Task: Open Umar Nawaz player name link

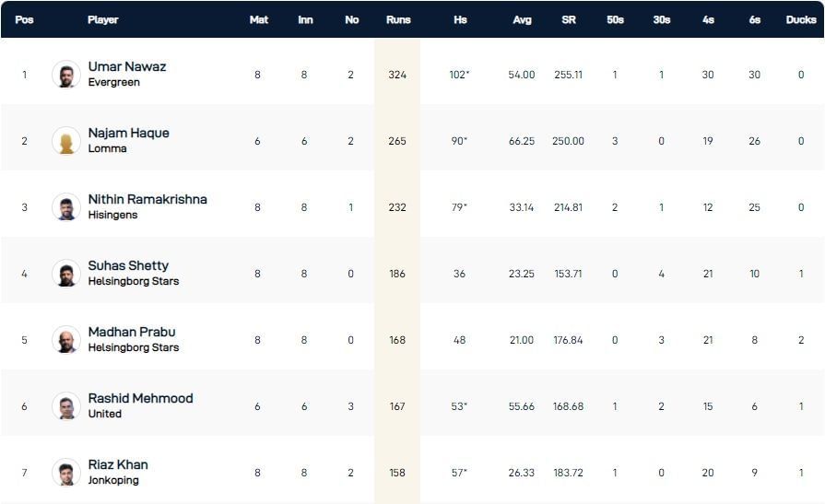Action: pos(127,67)
